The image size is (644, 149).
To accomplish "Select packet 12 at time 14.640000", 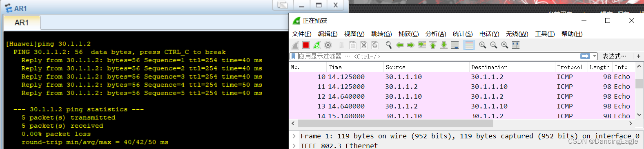I will coord(462,97).
